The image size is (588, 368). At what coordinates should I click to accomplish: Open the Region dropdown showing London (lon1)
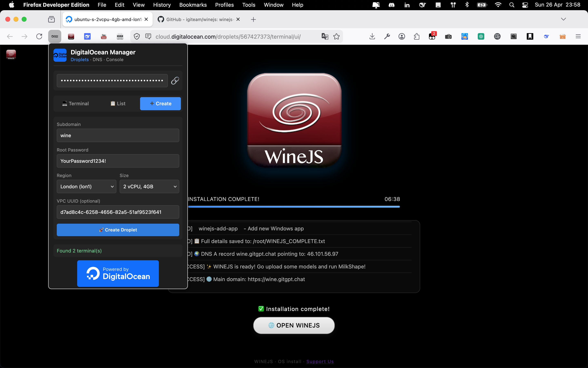[x=87, y=186]
